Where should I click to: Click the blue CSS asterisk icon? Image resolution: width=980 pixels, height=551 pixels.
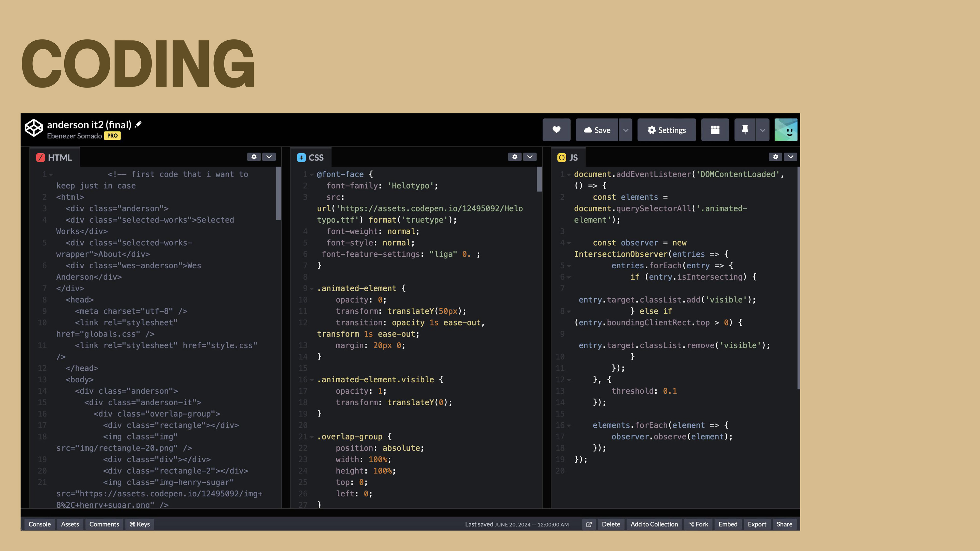(x=301, y=157)
